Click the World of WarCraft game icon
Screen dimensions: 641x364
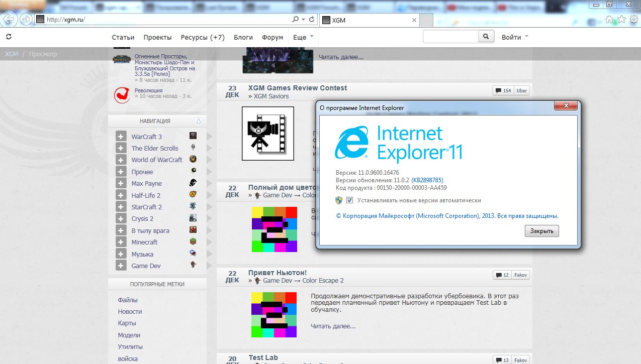click(193, 159)
